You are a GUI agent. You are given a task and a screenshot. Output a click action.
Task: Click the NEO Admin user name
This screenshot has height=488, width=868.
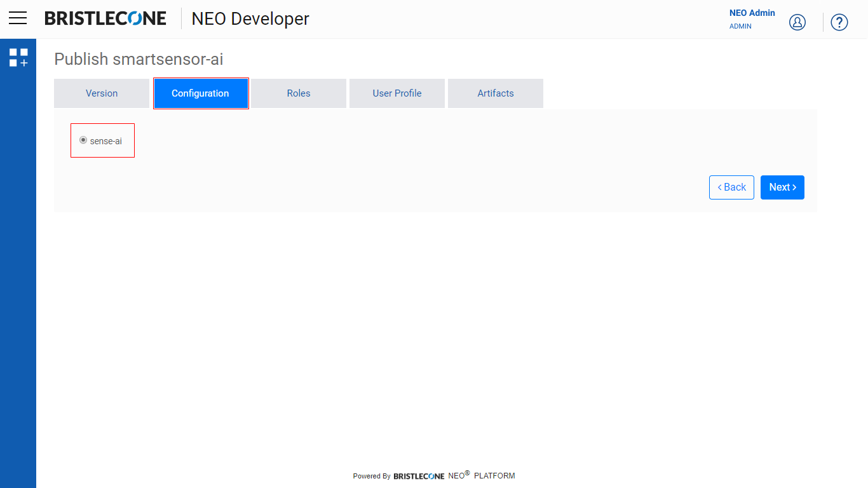click(752, 13)
